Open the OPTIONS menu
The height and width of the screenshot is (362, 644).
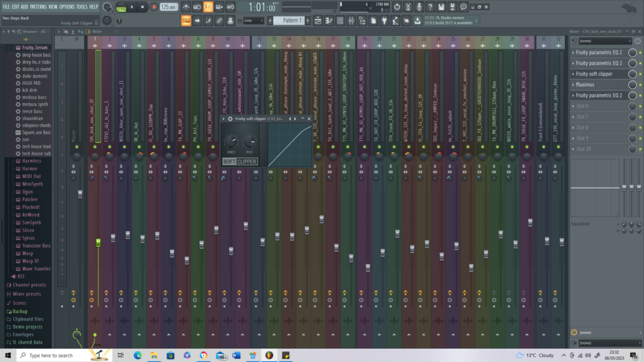point(67,7)
